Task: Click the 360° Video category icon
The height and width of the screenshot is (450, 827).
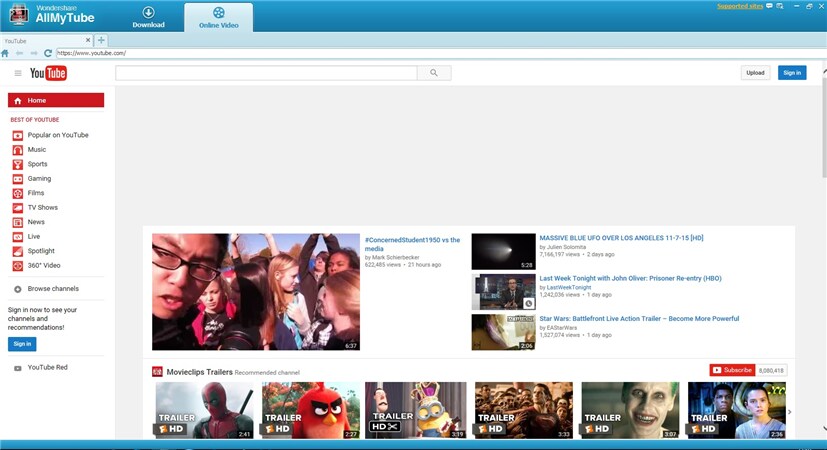Action: [18, 266]
